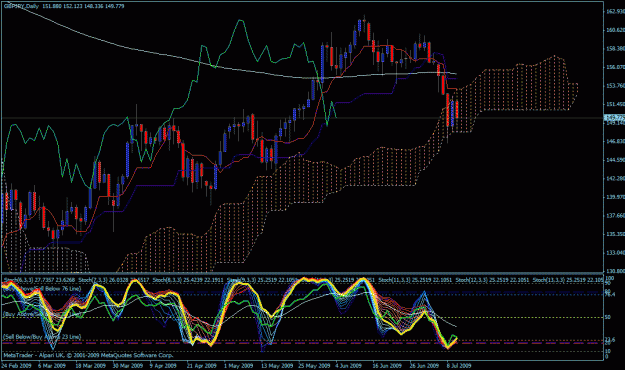Click the GBPJPY,Daily chart title text
The width and height of the screenshot is (625, 370).
22,6
